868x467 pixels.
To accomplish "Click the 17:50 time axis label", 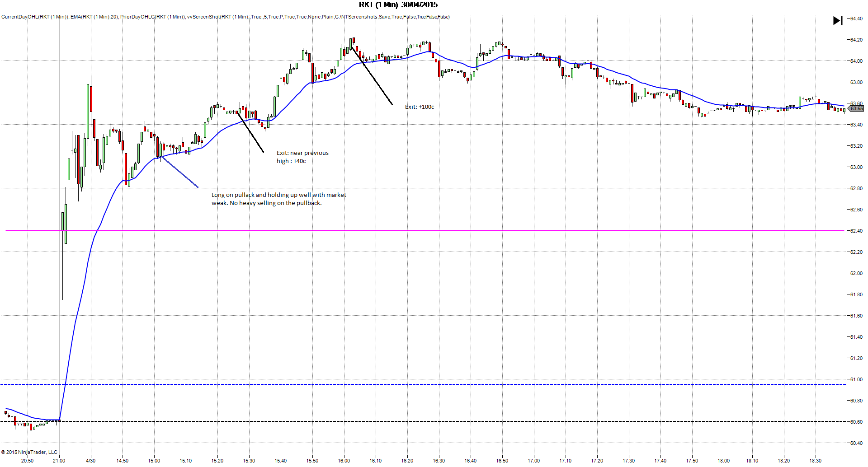I will (x=692, y=461).
